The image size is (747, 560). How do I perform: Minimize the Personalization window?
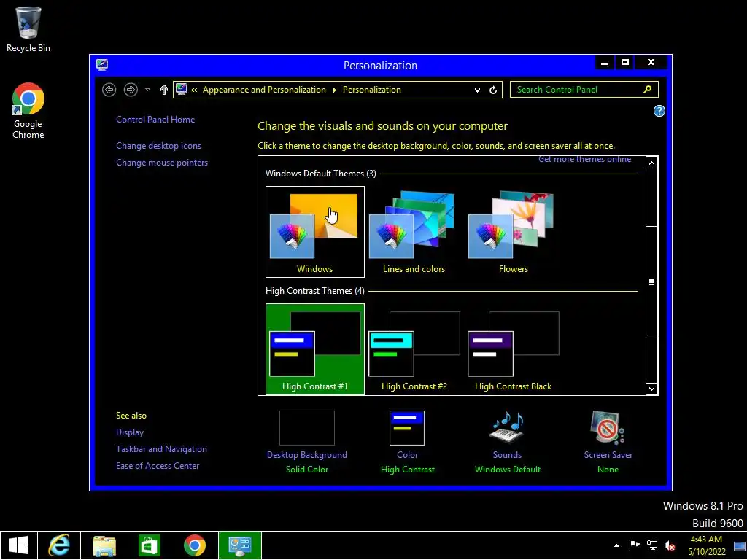tap(605, 63)
